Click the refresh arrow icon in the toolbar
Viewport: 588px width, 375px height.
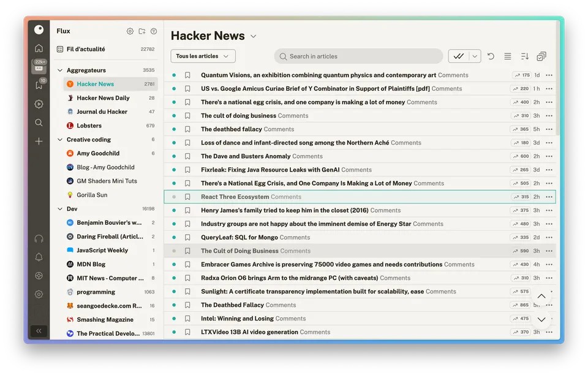coord(491,56)
